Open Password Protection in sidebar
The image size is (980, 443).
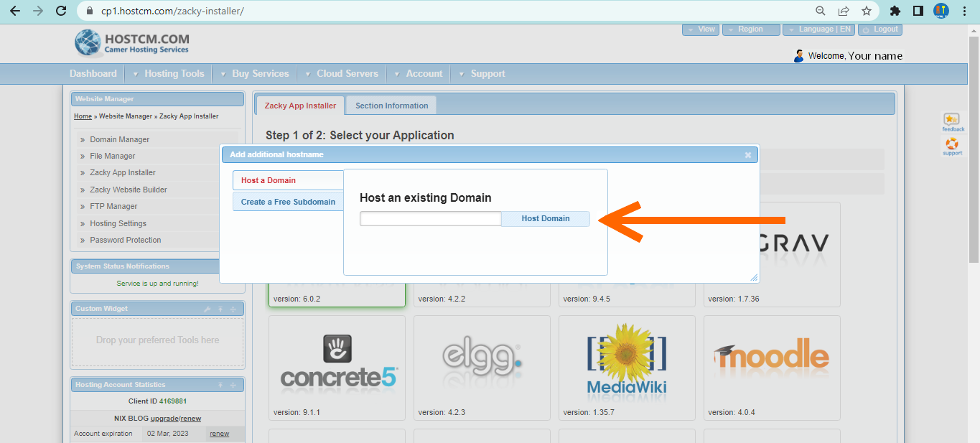tap(126, 240)
